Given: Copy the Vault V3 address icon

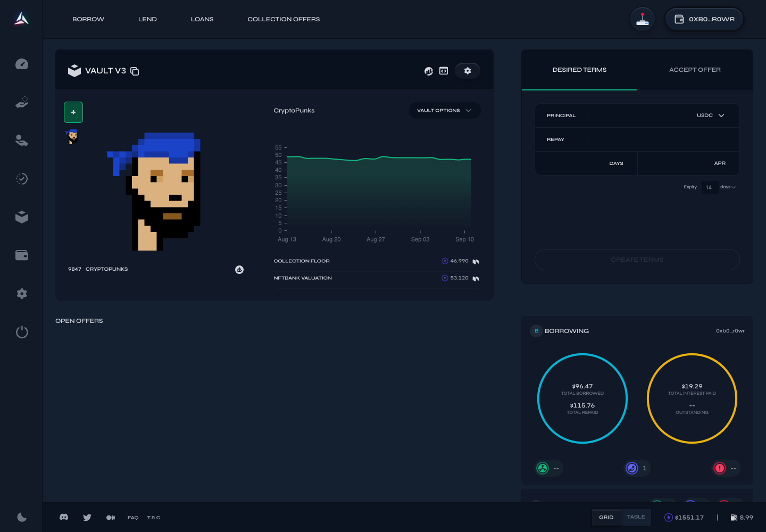Looking at the screenshot, I should click(135, 71).
